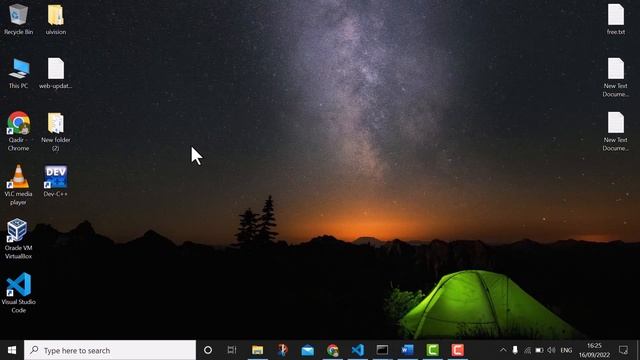Open the volume control tray icon
The image size is (640, 360).
551,350
